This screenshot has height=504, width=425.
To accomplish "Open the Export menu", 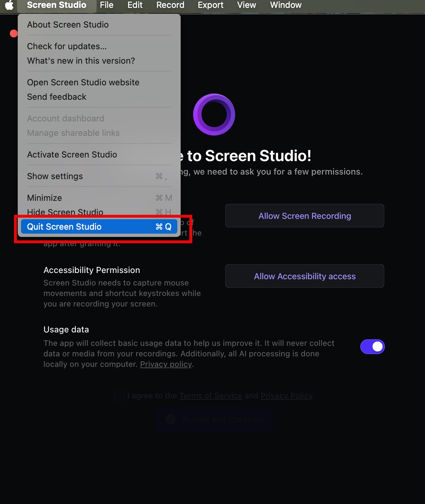I will point(211,5).
